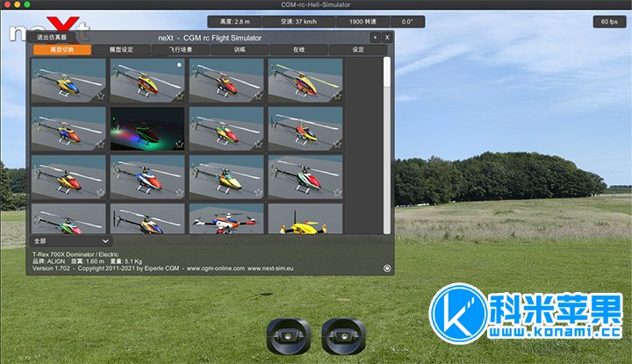The image size is (632, 364).
Task: Toggle star on white-red-green canopy helicopter
Action: click(x=337, y=192)
